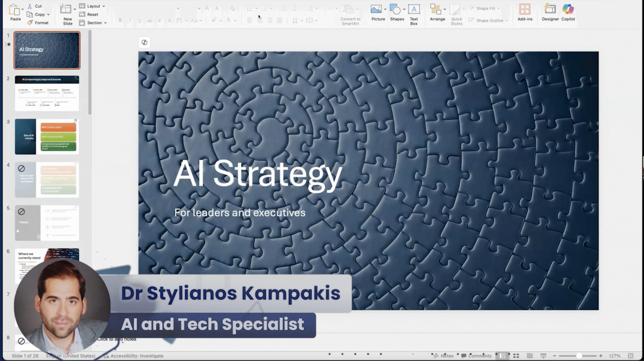Insert a Text Box
The image size is (644, 361).
click(x=414, y=15)
